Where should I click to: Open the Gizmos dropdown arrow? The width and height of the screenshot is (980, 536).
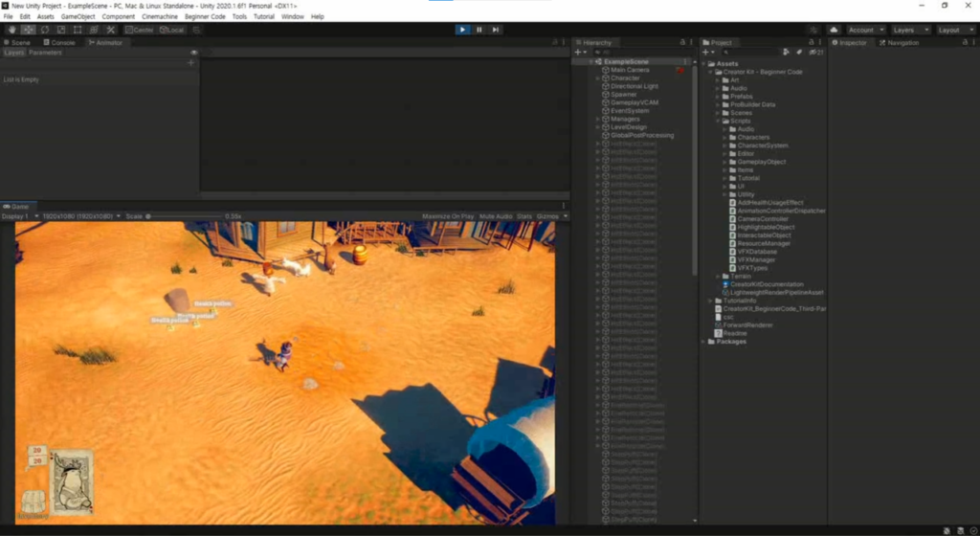point(566,216)
